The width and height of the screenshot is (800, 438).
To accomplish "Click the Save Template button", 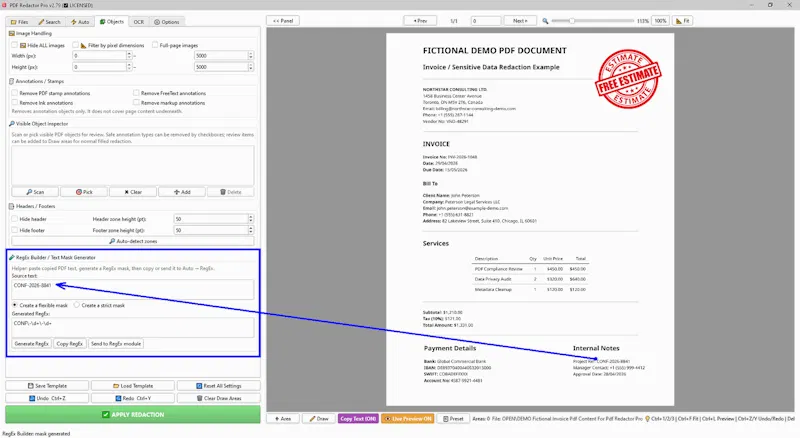I will click(47, 385).
